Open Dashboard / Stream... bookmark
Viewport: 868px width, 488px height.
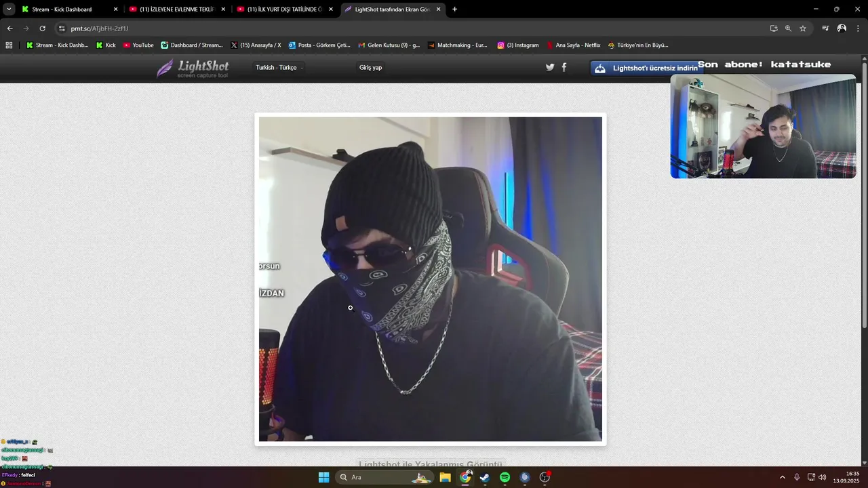(191, 45)
